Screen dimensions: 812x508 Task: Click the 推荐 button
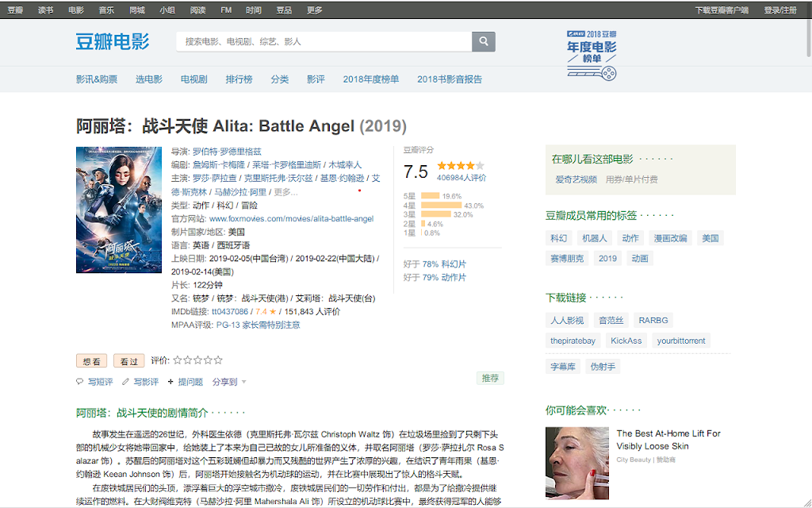pos(490,379)
